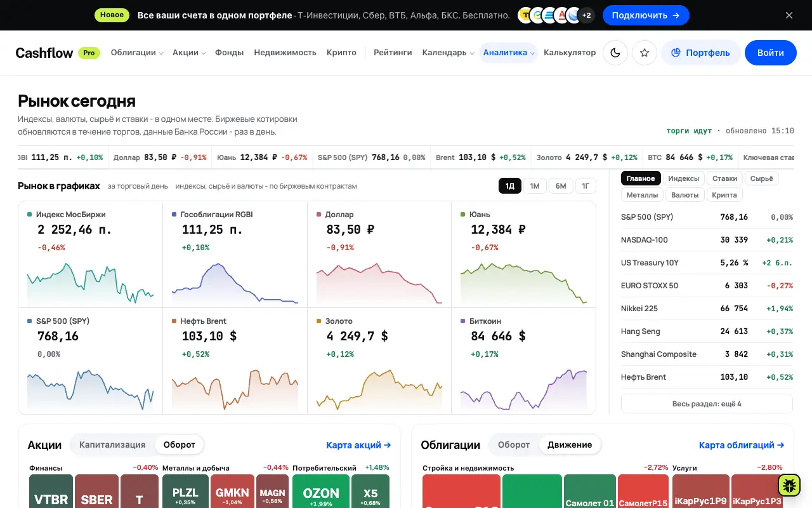Open the Облигации dropdown menu
Screen dimensions: 812x508
tap(137, 53)
